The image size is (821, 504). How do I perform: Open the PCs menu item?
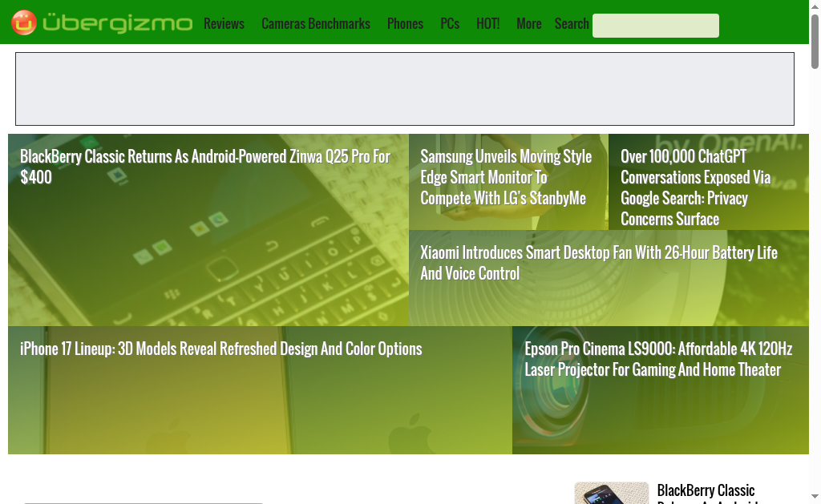[450, 23]
